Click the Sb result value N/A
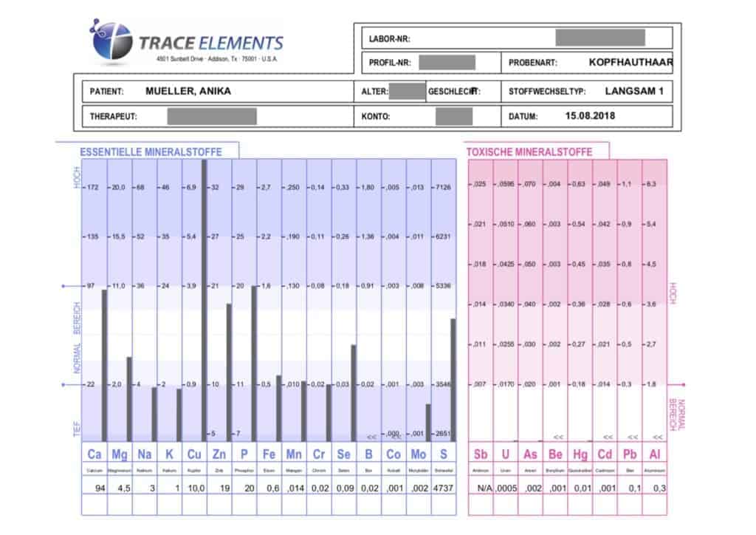 [482, 488]
